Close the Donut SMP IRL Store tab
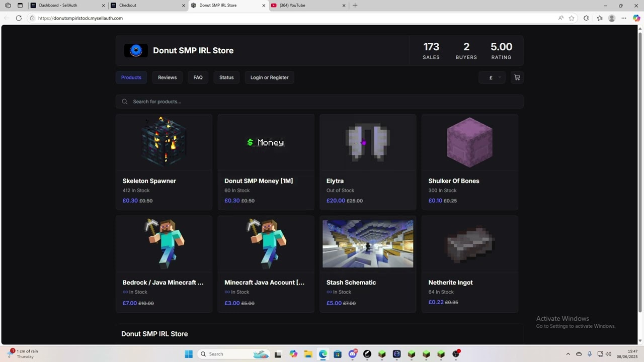Image resolution: width=644 pixels, height=362 pixels. coord(264,6)
